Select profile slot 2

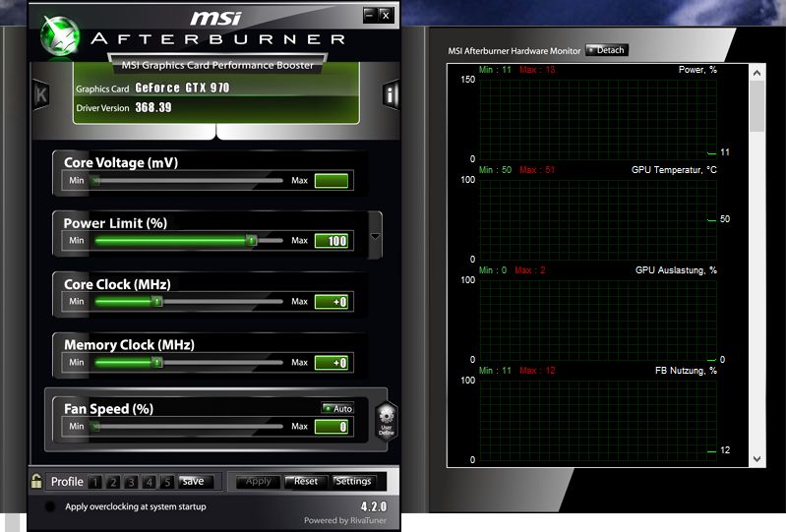click(x=113, y=482)
